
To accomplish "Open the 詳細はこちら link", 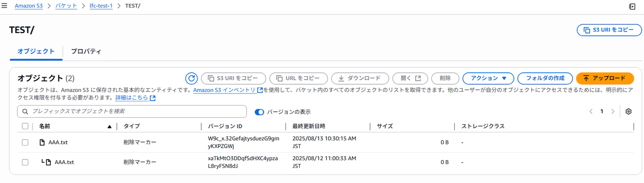I will 132,98.
